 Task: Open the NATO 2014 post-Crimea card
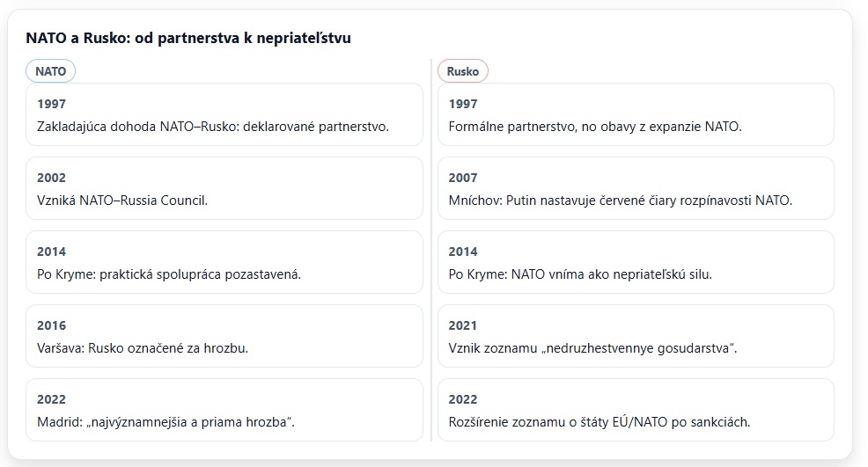(224, 262)
